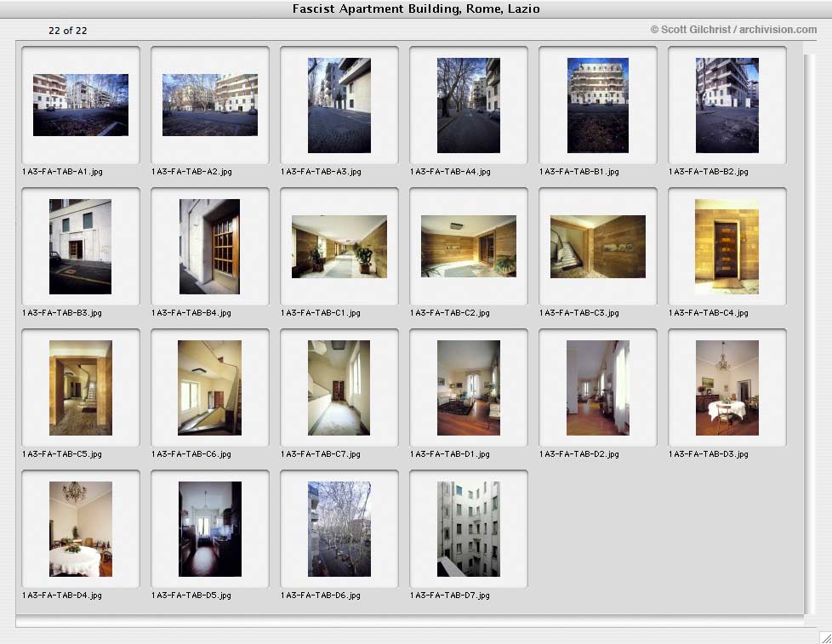The height and width of the screenshot is (644, 832).
Task: Click the file name 1A3-FA-TAB-D2.jpg
Action: point(579,454)
